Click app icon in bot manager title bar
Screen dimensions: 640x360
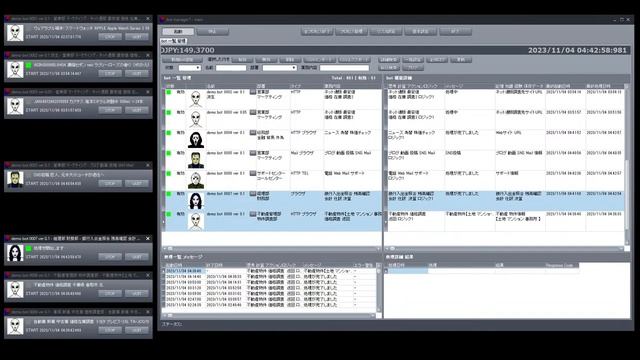point(162,19)
